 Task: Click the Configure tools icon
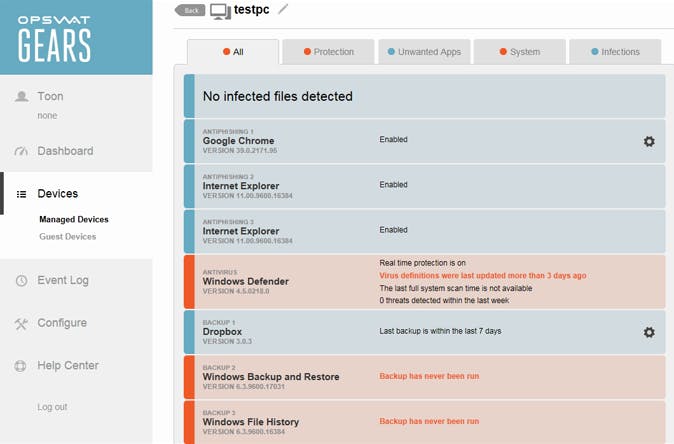pos(21,323)
